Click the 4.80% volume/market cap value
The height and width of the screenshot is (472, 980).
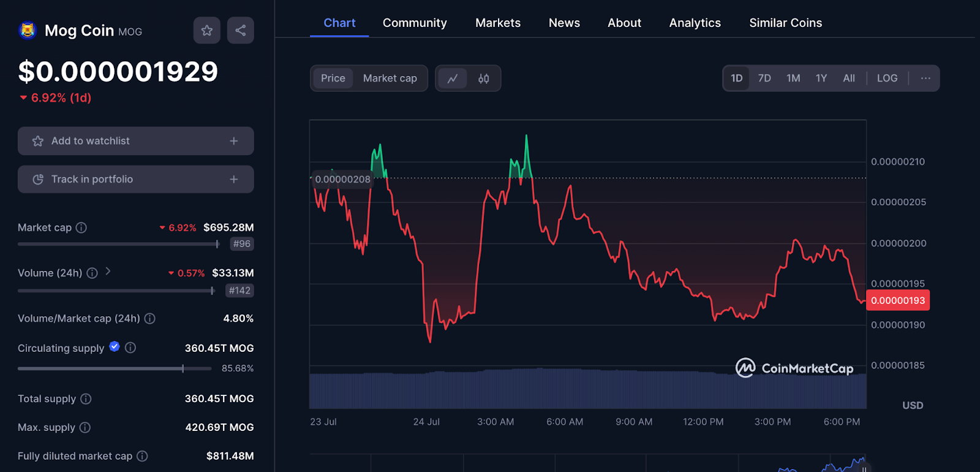point(238,319)
